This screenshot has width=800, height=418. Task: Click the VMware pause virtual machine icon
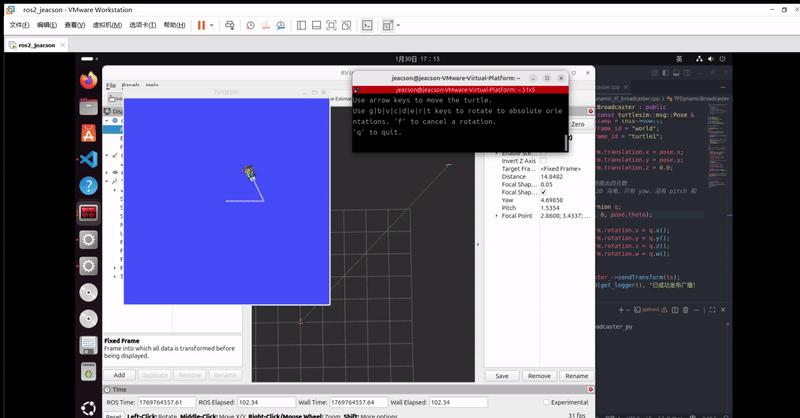[x=201, y=25]
